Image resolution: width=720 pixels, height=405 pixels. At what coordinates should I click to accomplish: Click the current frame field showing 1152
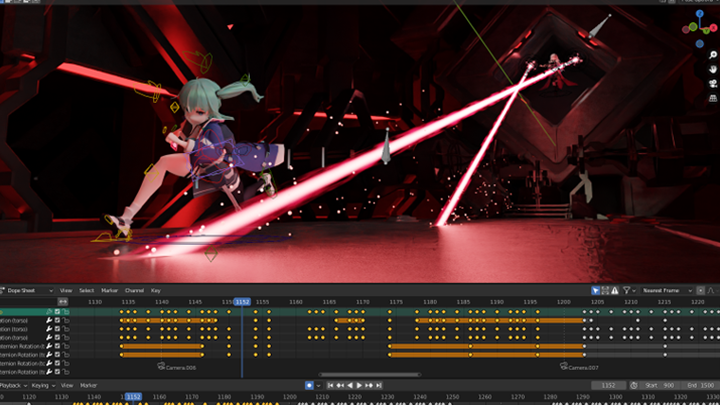(x=608, y=386)
